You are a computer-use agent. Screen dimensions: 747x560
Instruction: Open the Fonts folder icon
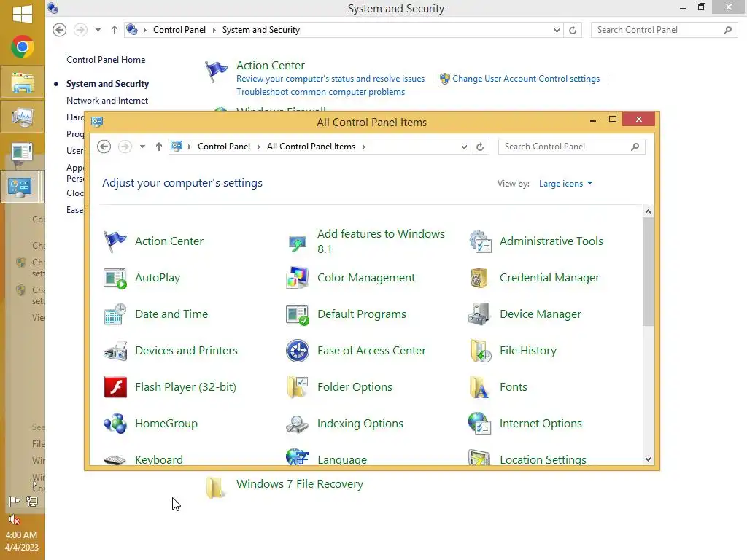pos(479,386)
